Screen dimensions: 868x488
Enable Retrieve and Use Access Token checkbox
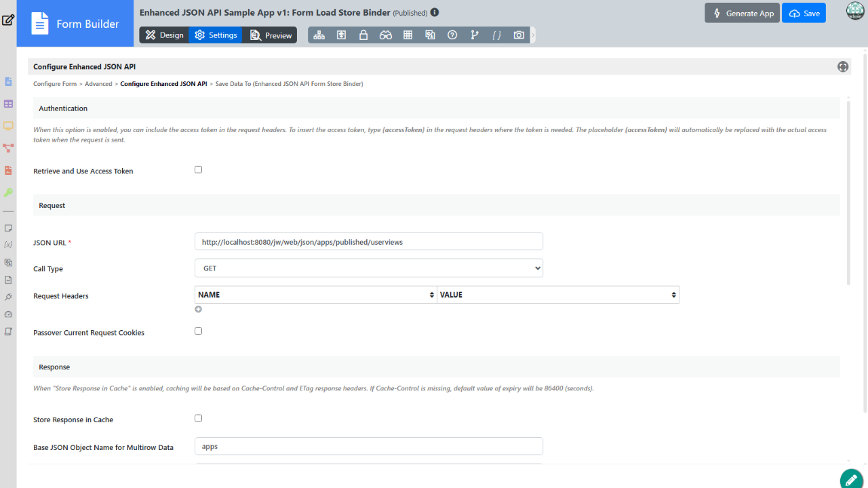click(x=199, y=169)
